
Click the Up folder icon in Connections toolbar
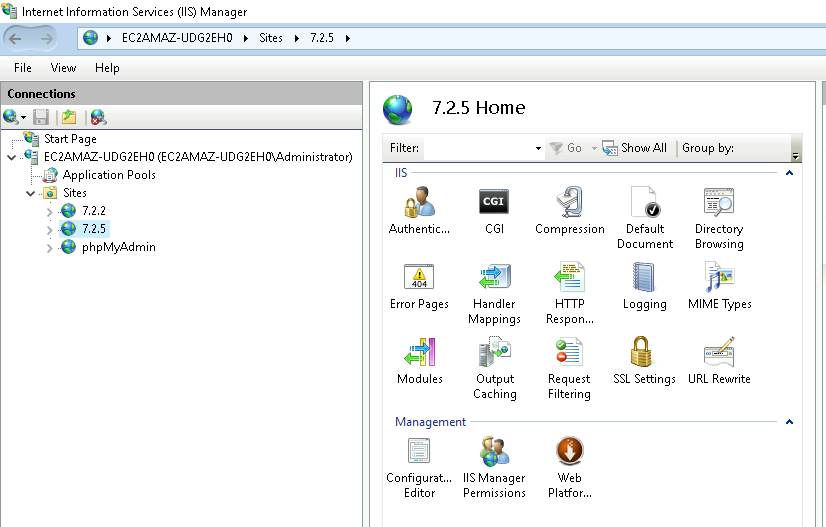(x=69, y=117)
